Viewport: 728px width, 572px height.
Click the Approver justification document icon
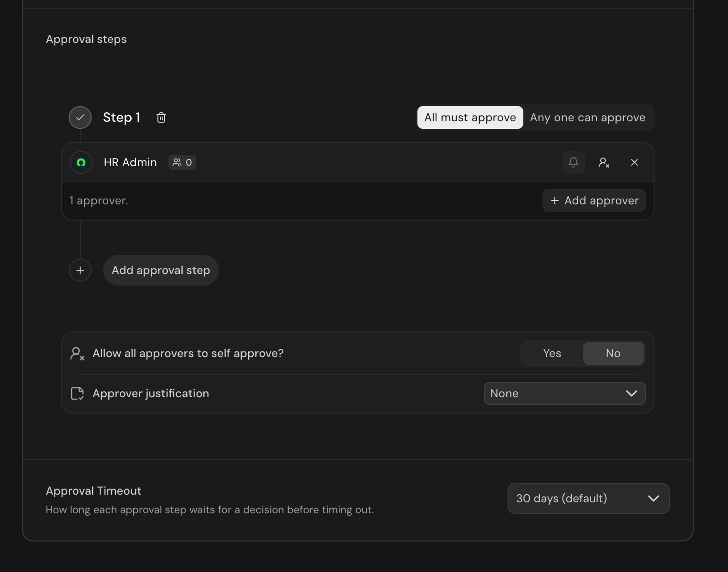tap(77, 393)
